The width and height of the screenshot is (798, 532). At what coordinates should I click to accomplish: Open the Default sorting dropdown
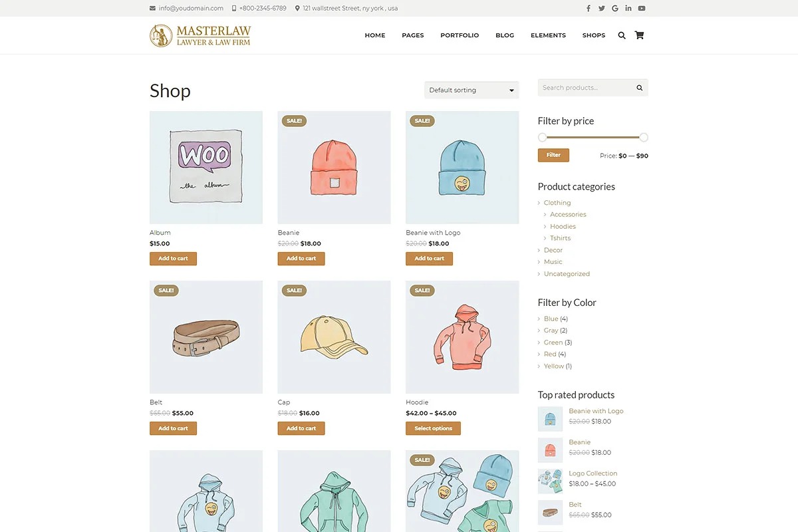pos(471,90)
